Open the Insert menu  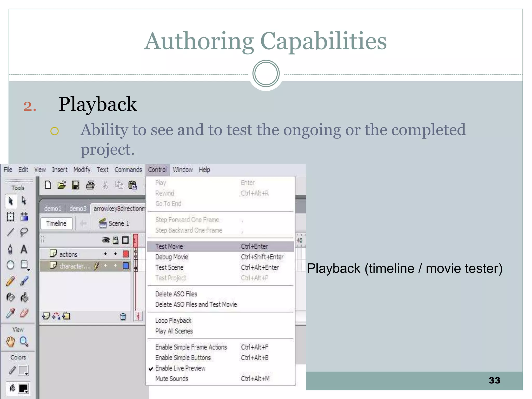(x=60, y=170)
